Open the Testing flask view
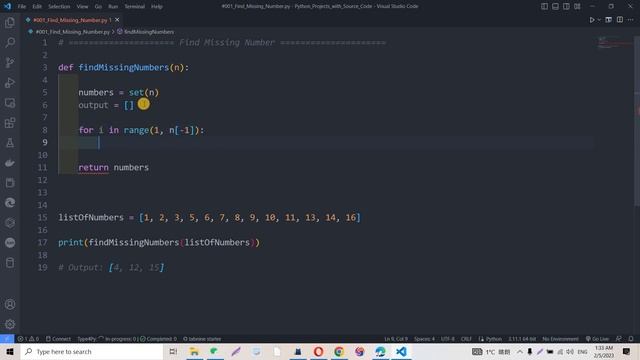The image size is (640, 360). click(10, 142)
